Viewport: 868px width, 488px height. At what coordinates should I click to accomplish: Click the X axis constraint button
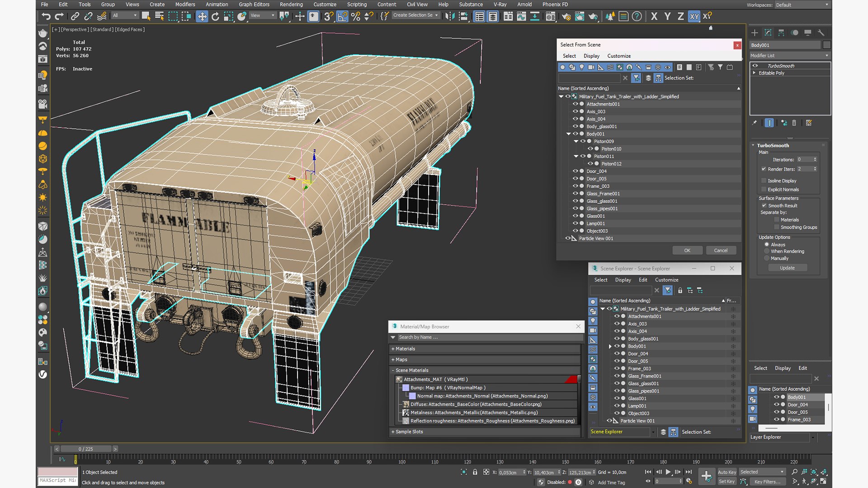pos(654,16)
